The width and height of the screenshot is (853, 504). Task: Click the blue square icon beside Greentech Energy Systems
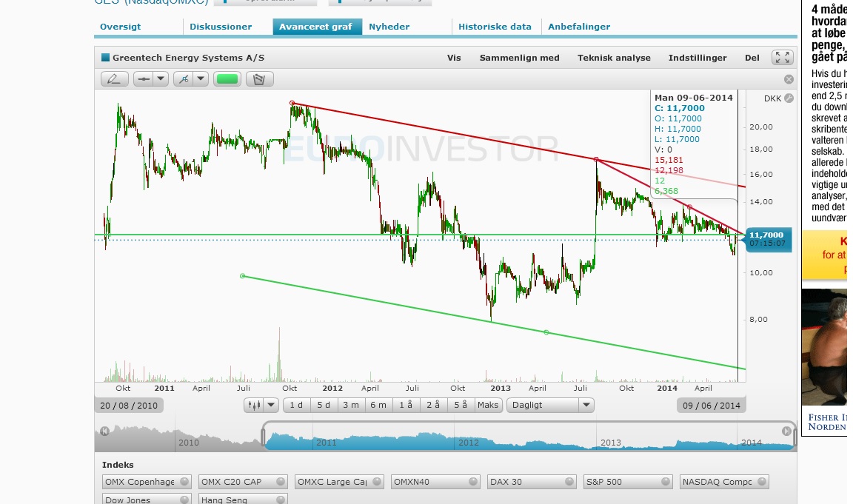click(106, 57)
